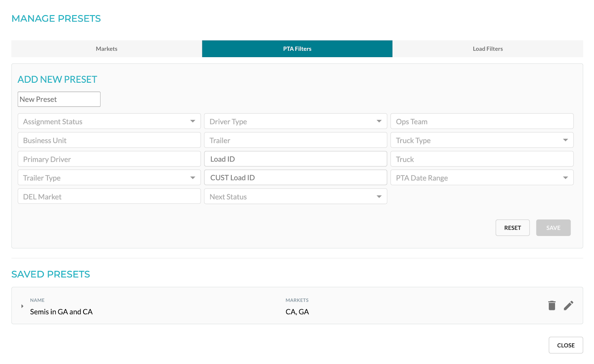The height and width of the screenshot is (364, 594).
Task: Click the Ops Team field
Action: [482, 121]
